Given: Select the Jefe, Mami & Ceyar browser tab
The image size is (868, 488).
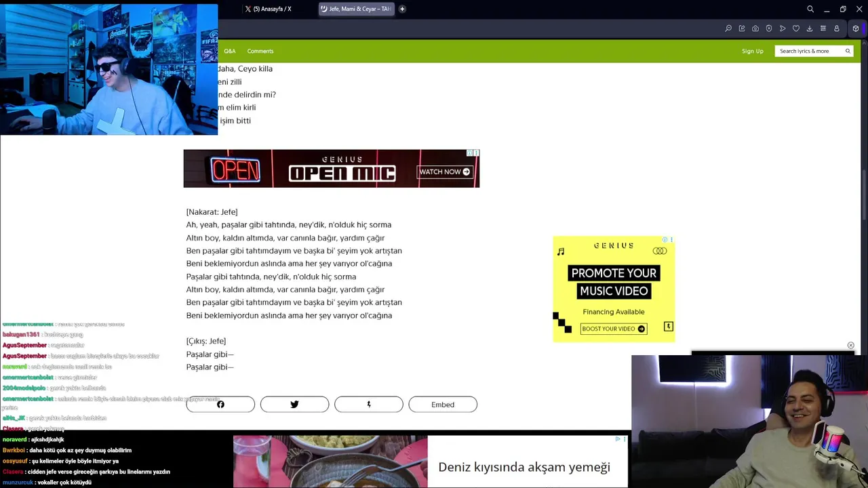Looking at the screenshot, I should click(x=356, y=9).
